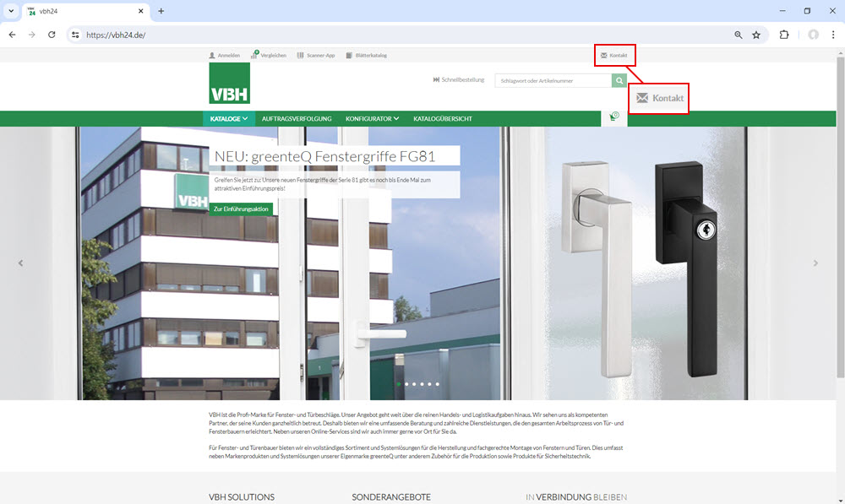
Task: Minimize the browser window
Action: [782, 11]
